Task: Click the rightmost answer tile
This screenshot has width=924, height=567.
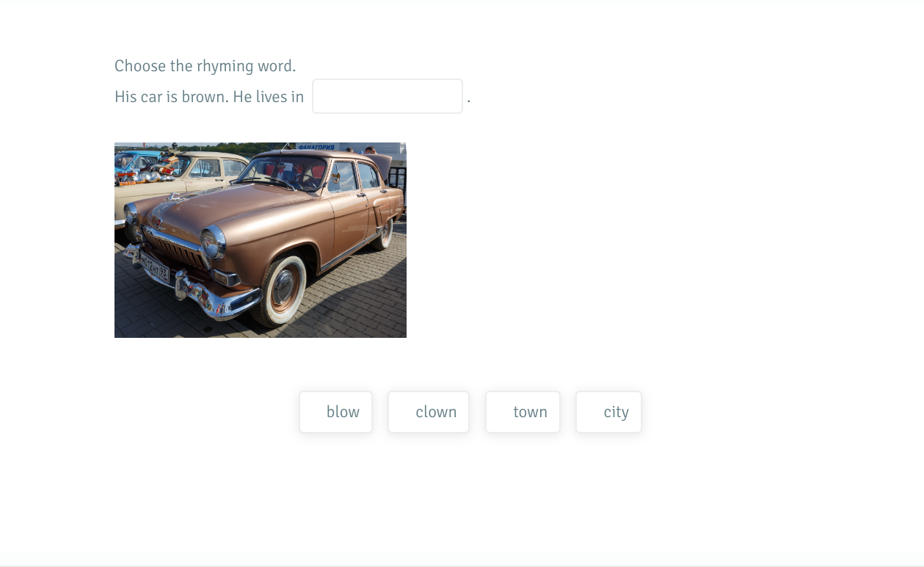Action: coord(608,411)
